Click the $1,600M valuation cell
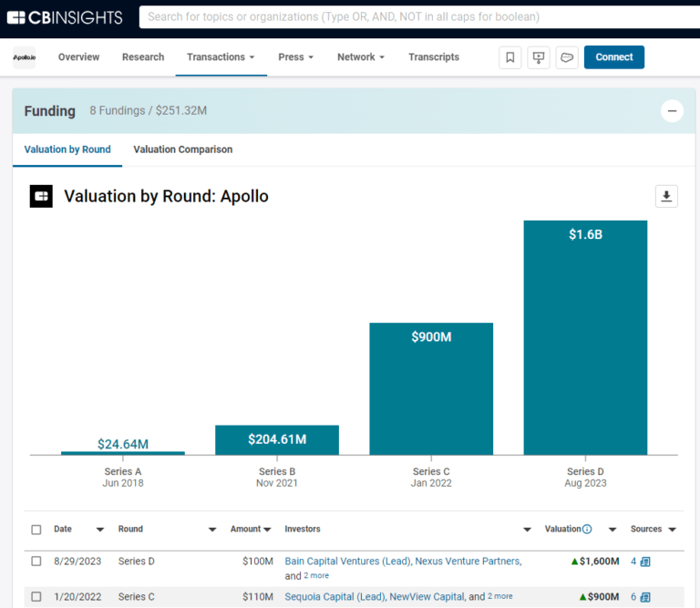 (595, 562)
